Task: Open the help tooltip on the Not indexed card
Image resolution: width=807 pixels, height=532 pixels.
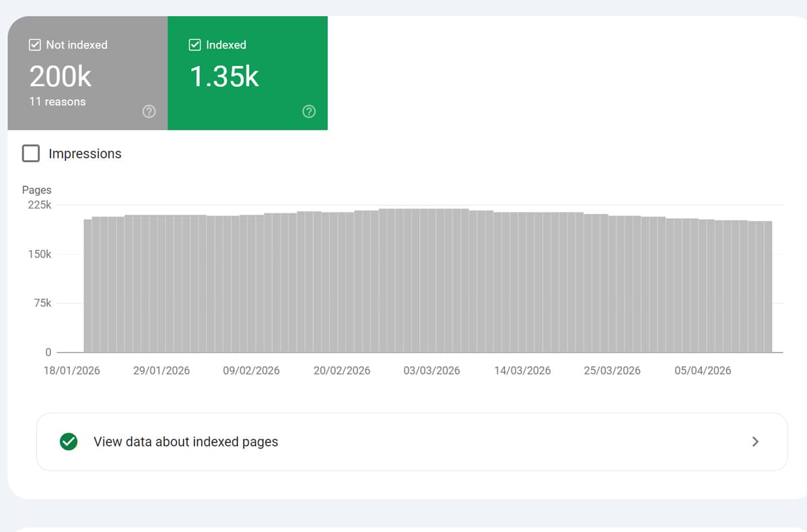Action: pyautogui.click(x=149, y=112)
